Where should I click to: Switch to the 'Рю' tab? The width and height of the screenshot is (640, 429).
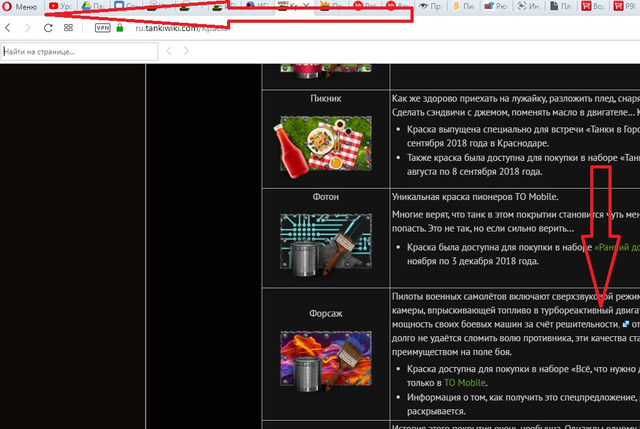pyautogui.click(x=495, y=7)
